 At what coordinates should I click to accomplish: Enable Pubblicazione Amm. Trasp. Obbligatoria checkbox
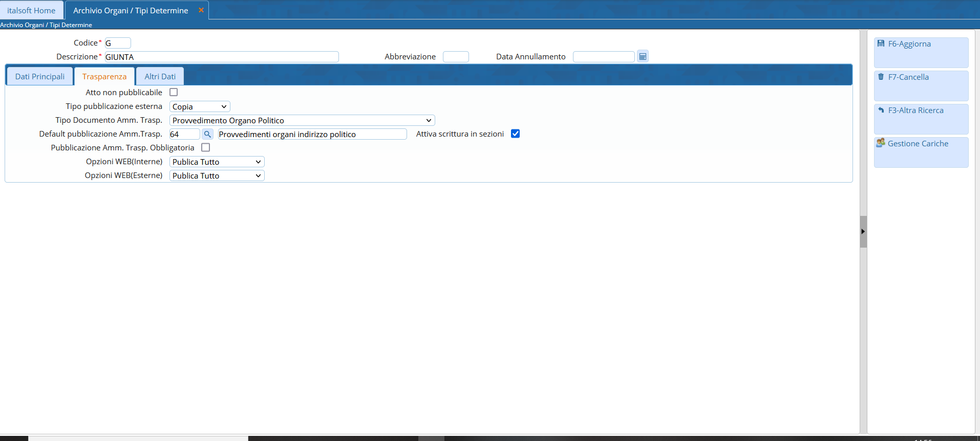click(x=205, y=147)
